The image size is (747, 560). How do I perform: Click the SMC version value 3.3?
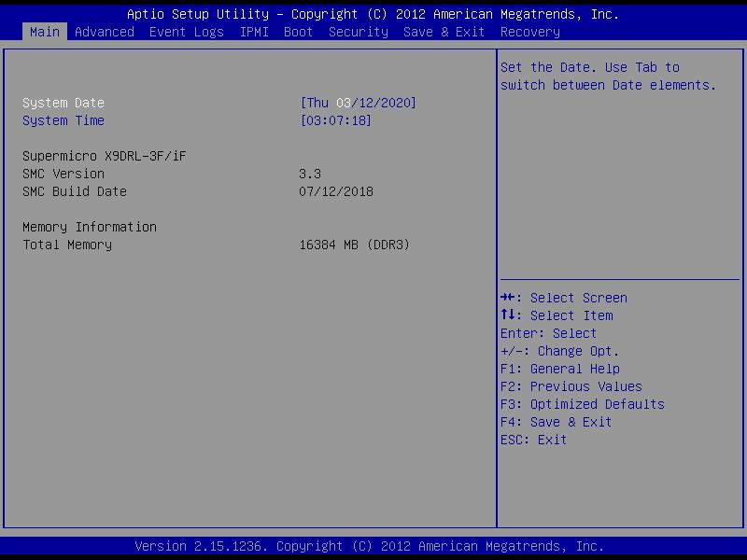[310, 174]
